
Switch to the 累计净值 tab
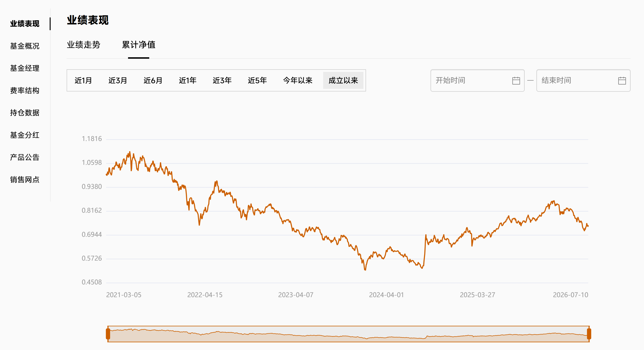point(138,45)
